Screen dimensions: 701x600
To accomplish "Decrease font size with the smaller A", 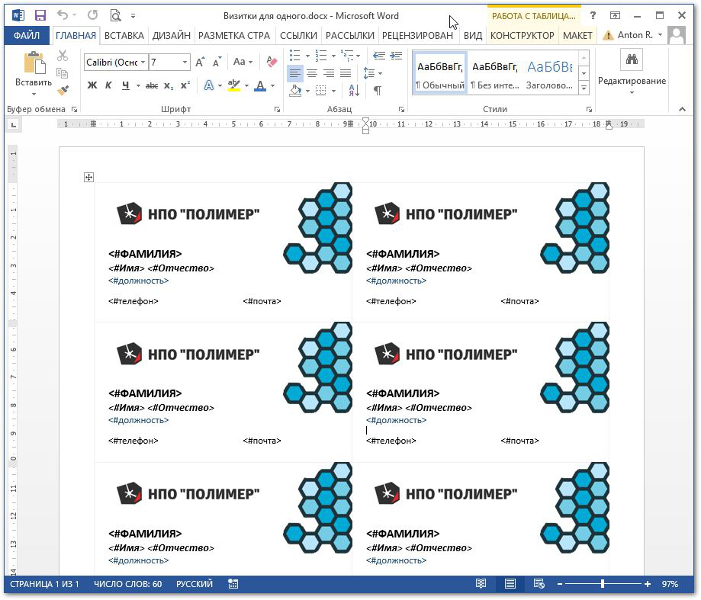I will (x=217, y=62).
